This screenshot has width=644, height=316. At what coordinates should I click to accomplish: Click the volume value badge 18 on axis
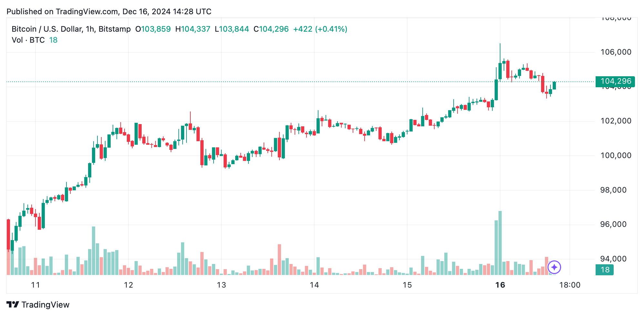[x=605, y=270]
